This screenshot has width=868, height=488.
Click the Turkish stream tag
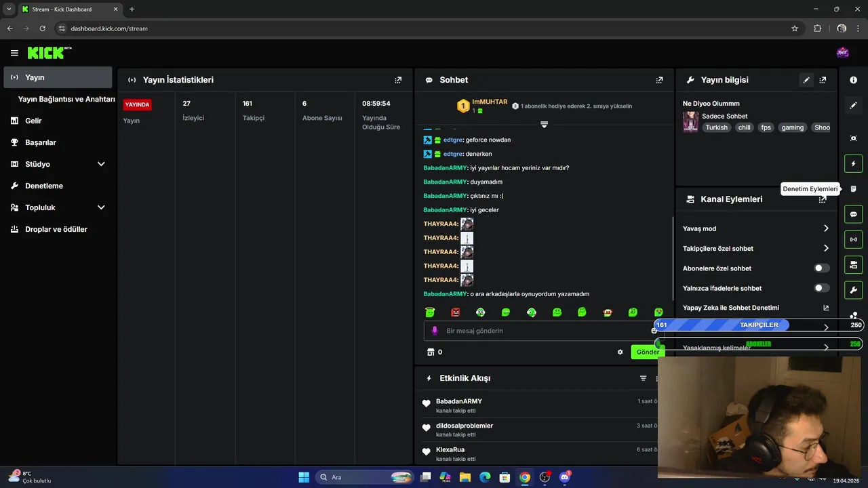coord(716,127)
